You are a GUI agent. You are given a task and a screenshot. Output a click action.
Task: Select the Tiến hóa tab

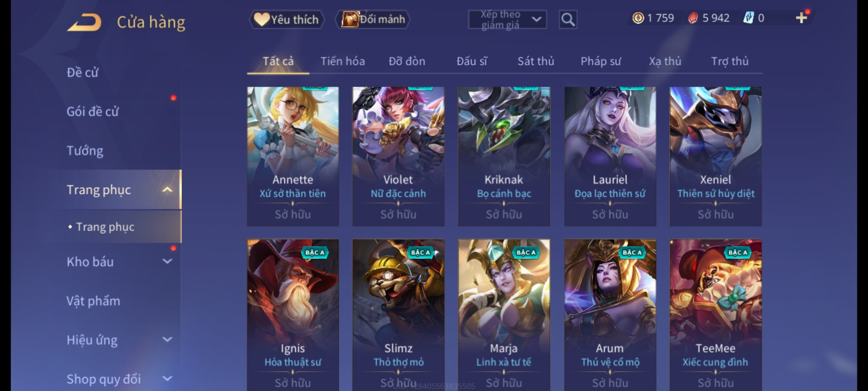[x=342, y=61]
